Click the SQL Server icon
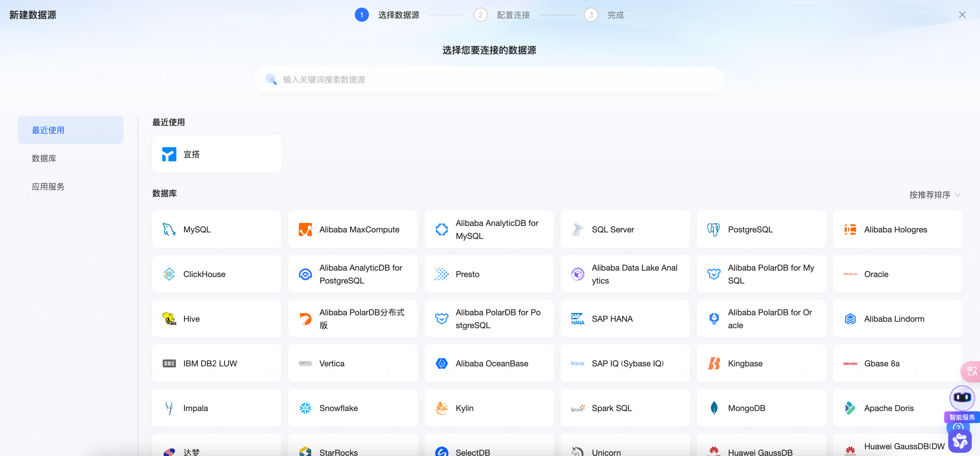Viewport: 980px width, 456px height. click(578, 229)
